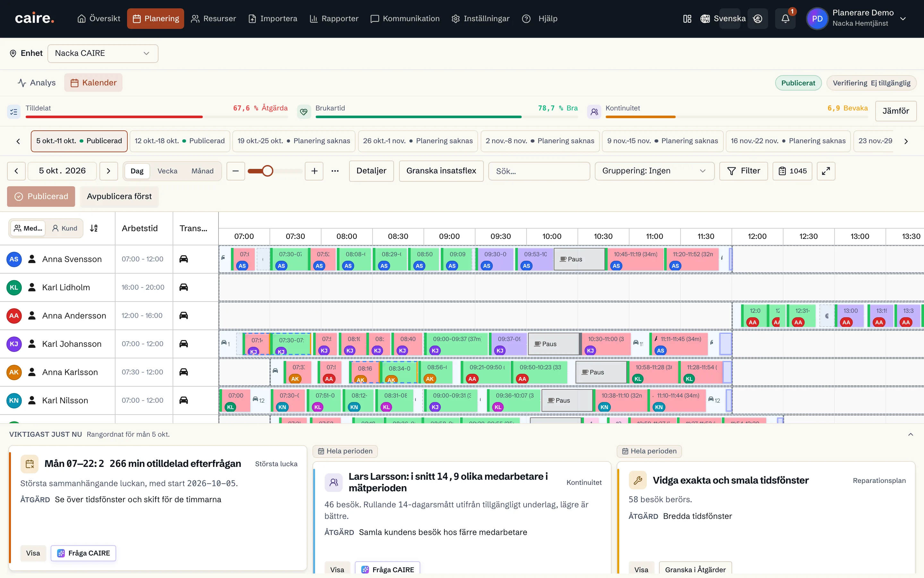Open the Gruppering: Ingen dropdown
Screen dimensions: 924x578
[654, 171]
